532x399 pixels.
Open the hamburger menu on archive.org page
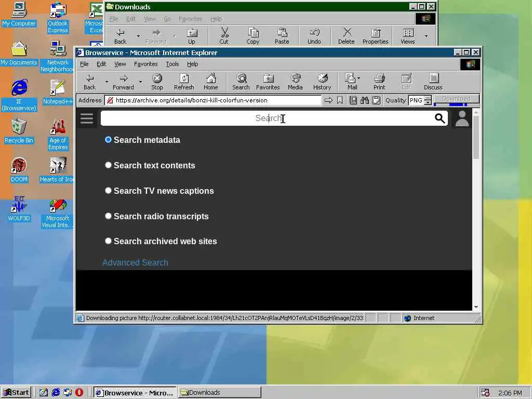(x=87, y=118)
